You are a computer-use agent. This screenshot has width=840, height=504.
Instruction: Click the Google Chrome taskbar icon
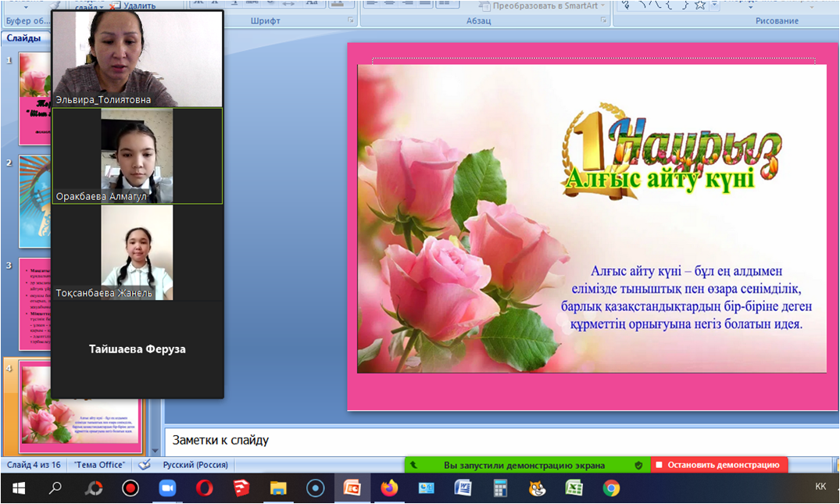(611, 488)
